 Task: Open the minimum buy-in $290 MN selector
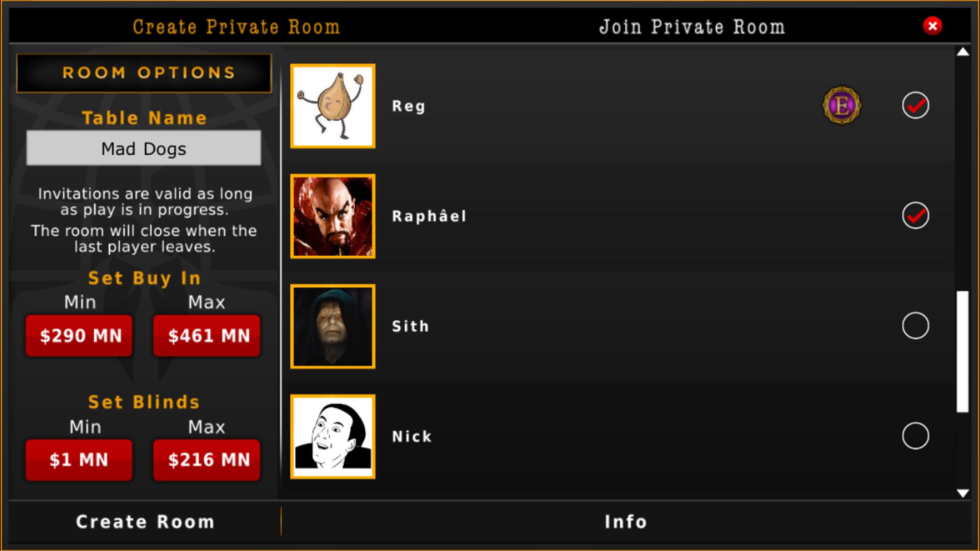pos(79,336)
